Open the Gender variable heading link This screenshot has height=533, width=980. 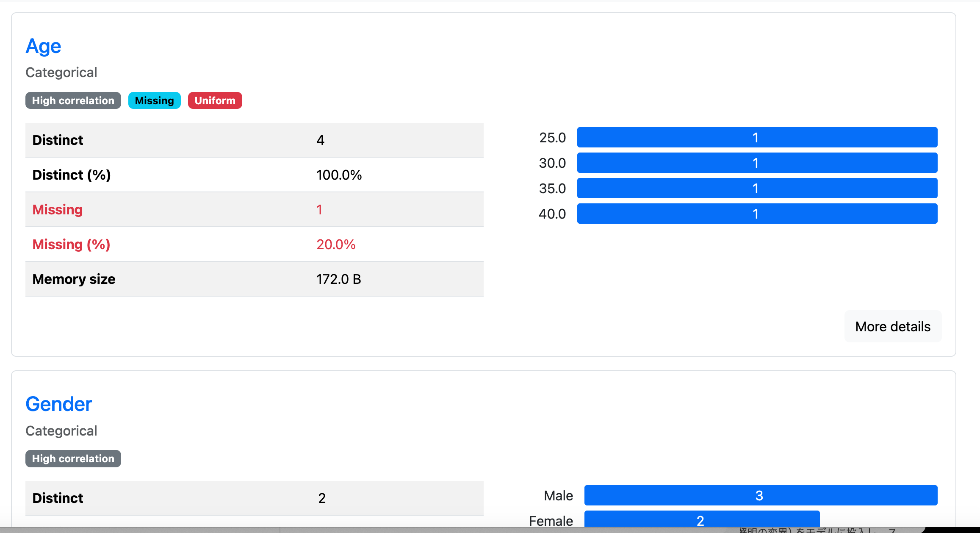[x=58, y=404]
